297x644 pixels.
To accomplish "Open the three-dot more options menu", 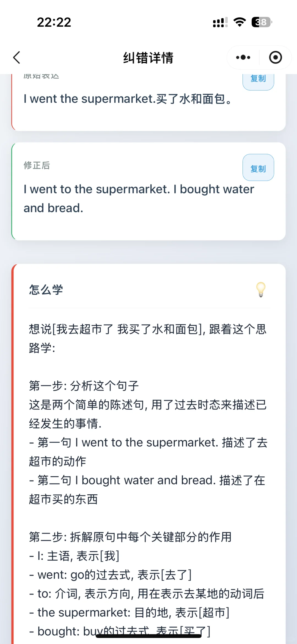I will point(243,57).
